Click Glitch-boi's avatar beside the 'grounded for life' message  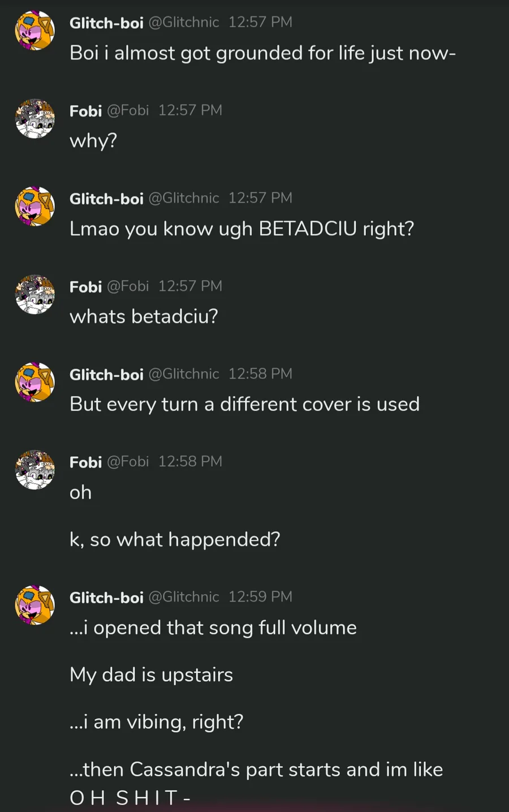[x=34, y=31]
